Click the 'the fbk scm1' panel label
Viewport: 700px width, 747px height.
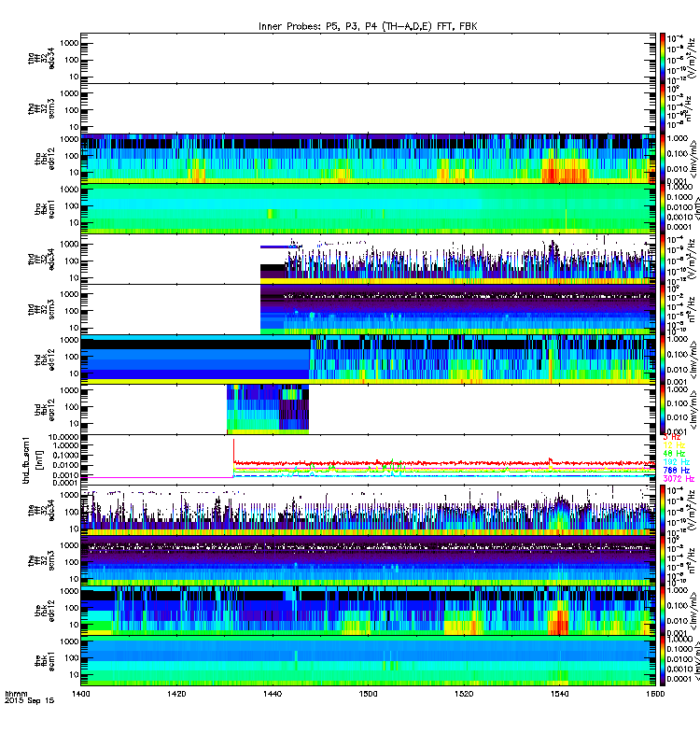coord(45,661)
